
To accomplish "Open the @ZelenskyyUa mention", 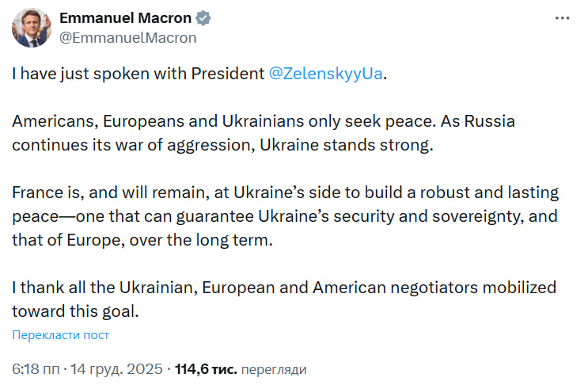I will tap(328, 74).
